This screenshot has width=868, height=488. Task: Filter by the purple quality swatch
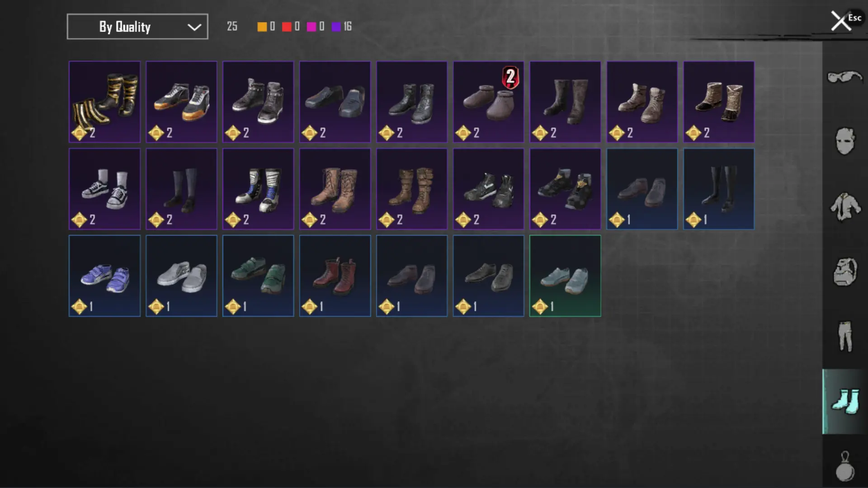pos(336,27)
